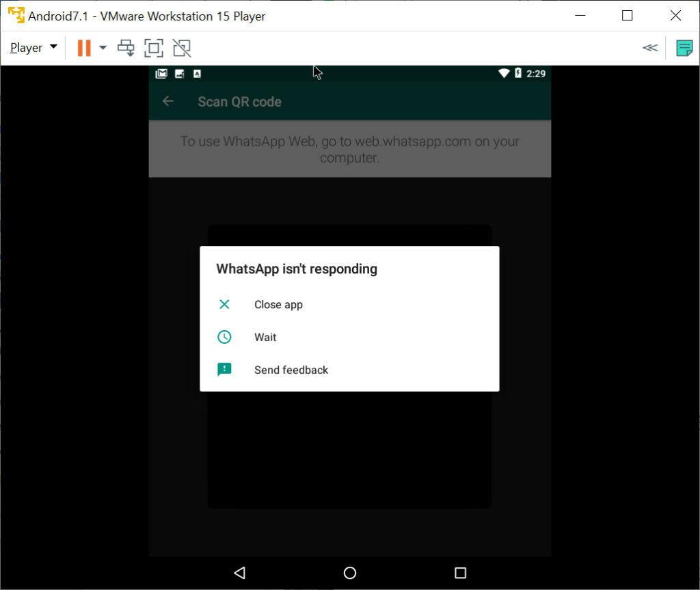Minimize the VMware Player window
This screenshot has width=700, height=590.
tap(580, 15)
